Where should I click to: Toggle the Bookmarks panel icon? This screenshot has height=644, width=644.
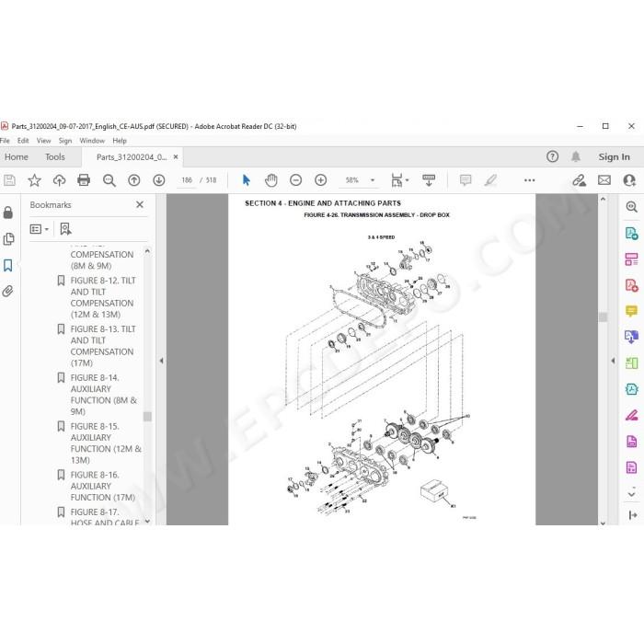[8, 265]
